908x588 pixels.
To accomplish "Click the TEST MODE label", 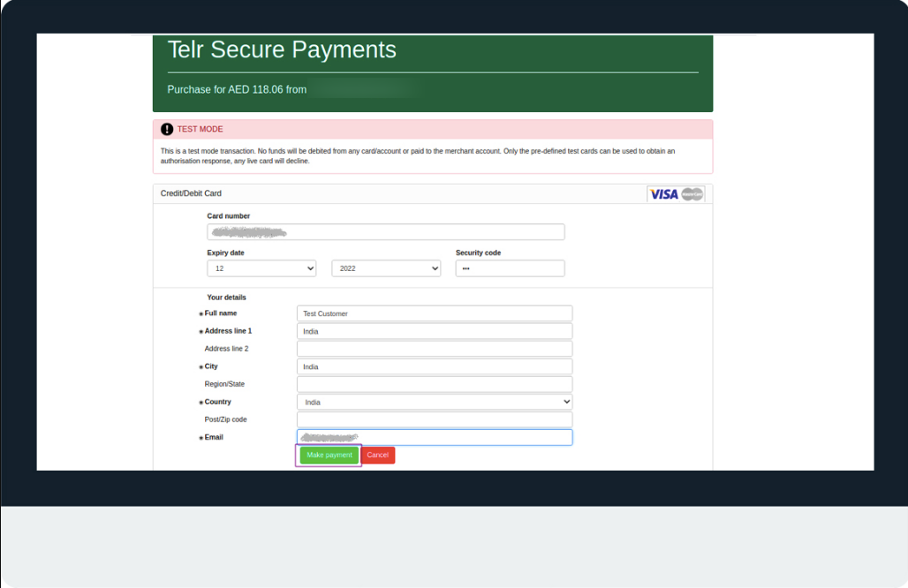I will pos(200,129).
